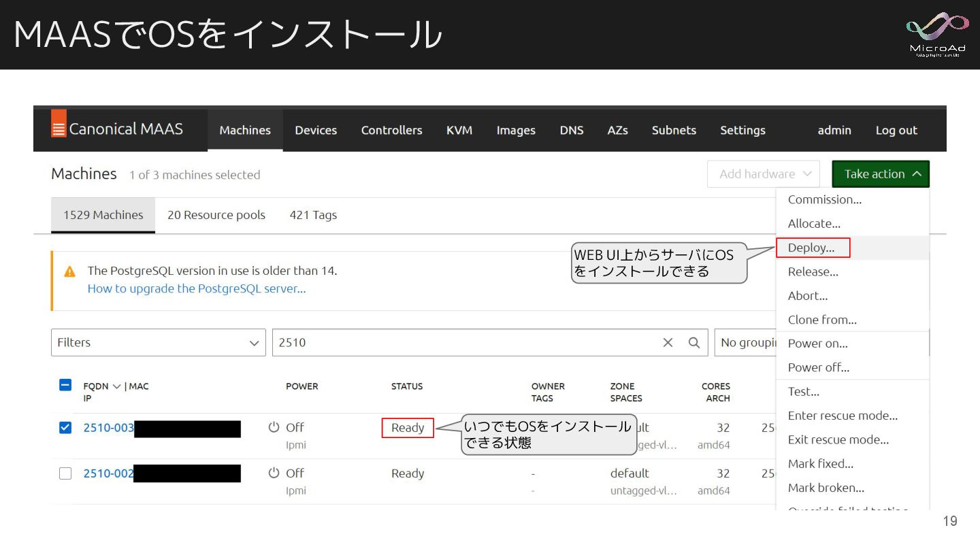Click untagged-vl... space in 2510-002 row
The image size is (980, 551).
click(644, 490)
